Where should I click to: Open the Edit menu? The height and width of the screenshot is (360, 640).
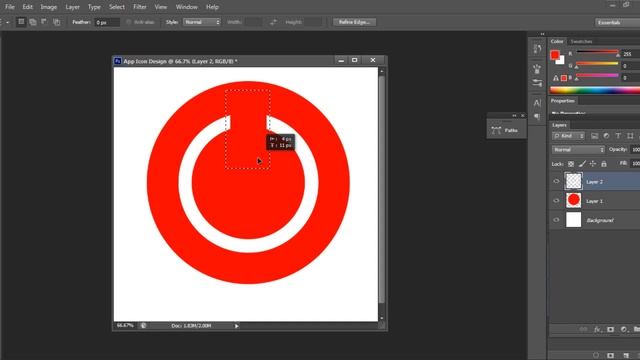tap(27, 7)
